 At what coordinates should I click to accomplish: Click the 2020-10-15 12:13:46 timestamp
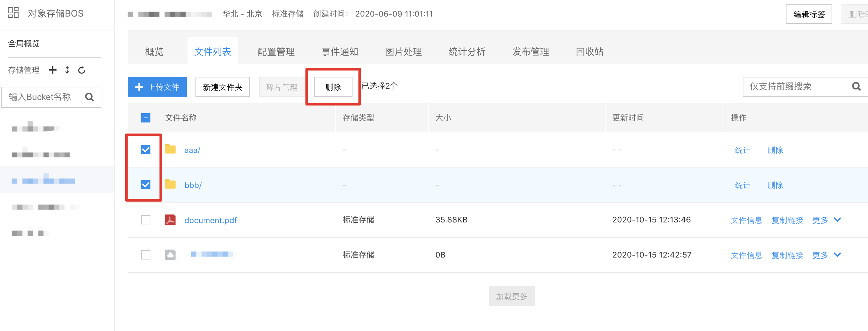click(x=651, y=219)
